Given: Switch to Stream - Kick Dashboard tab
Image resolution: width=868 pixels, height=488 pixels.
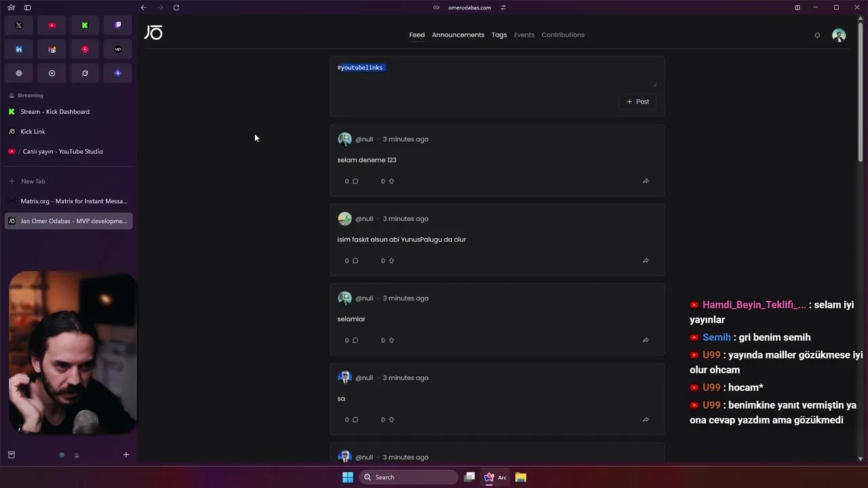Looking at the screenshot, I should click(68, 112).
